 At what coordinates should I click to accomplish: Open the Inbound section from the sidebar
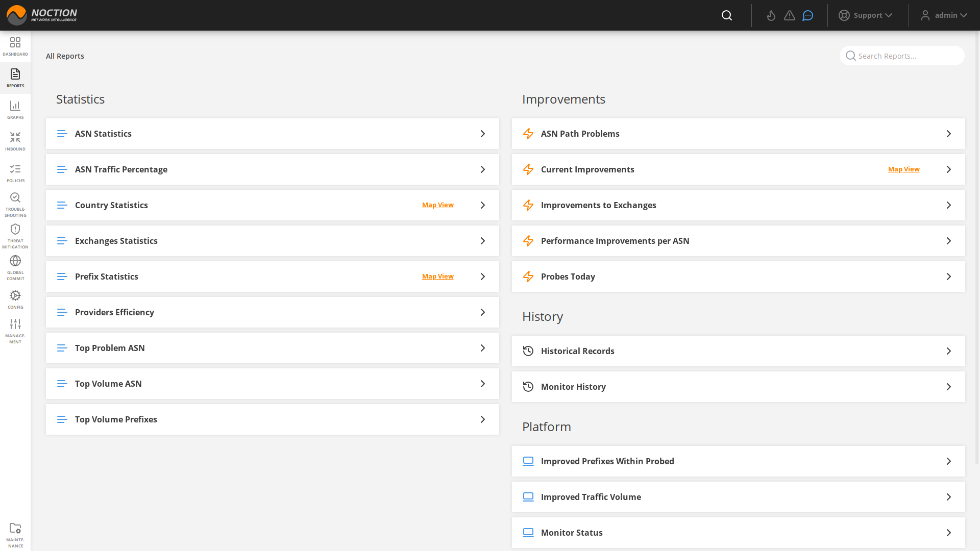(15, 140)
